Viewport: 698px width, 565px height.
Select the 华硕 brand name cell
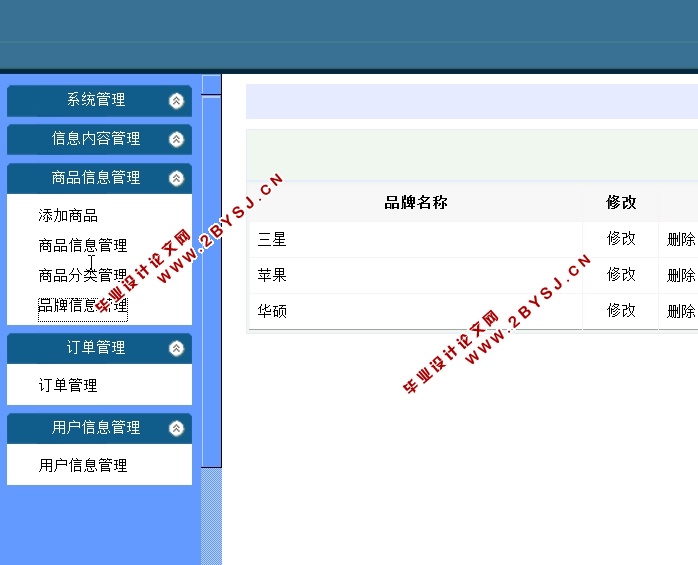tap(416, 311)
